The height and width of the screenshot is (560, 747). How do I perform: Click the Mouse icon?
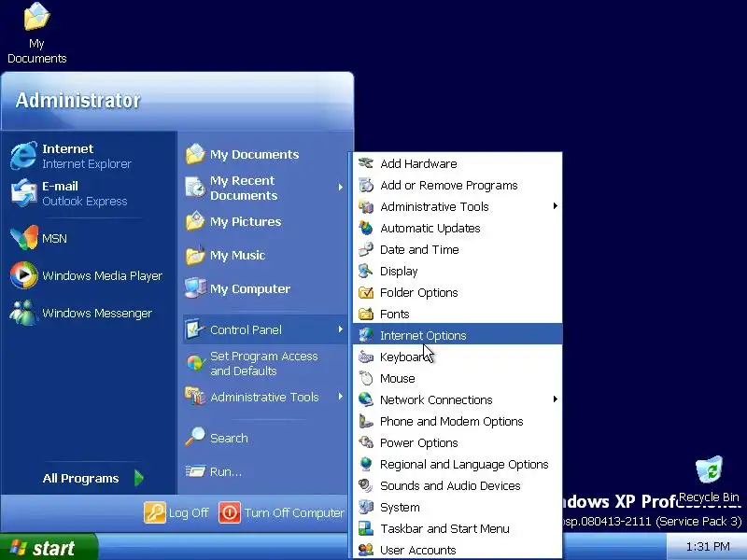[x=366, y=378]
